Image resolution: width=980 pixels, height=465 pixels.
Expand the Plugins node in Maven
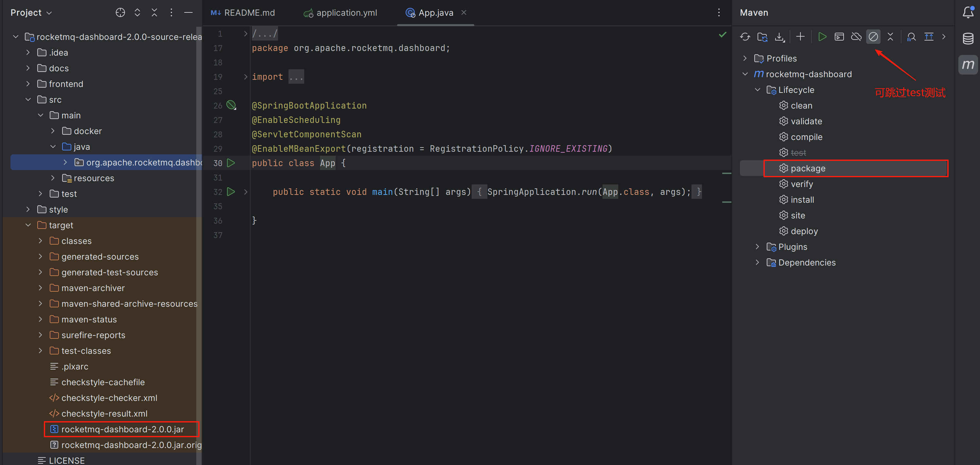tap(757, 247)
